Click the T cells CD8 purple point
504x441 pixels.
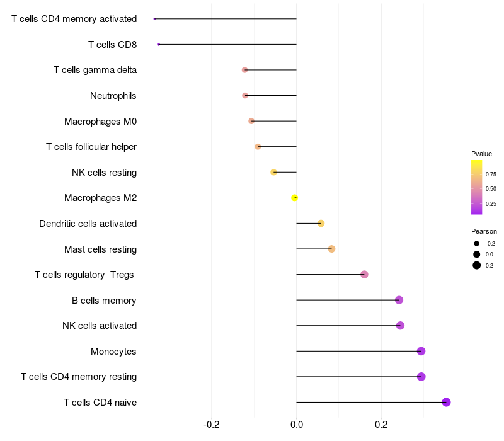point(159,44)
